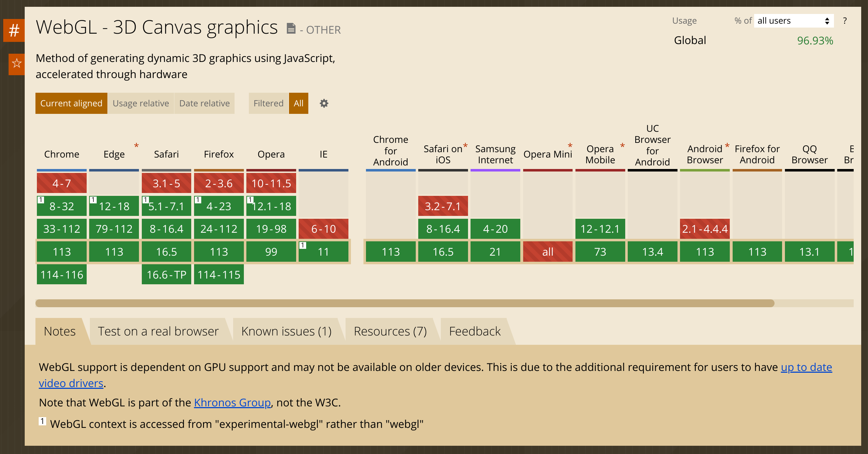Open table settings gear icon

[324, 103]
